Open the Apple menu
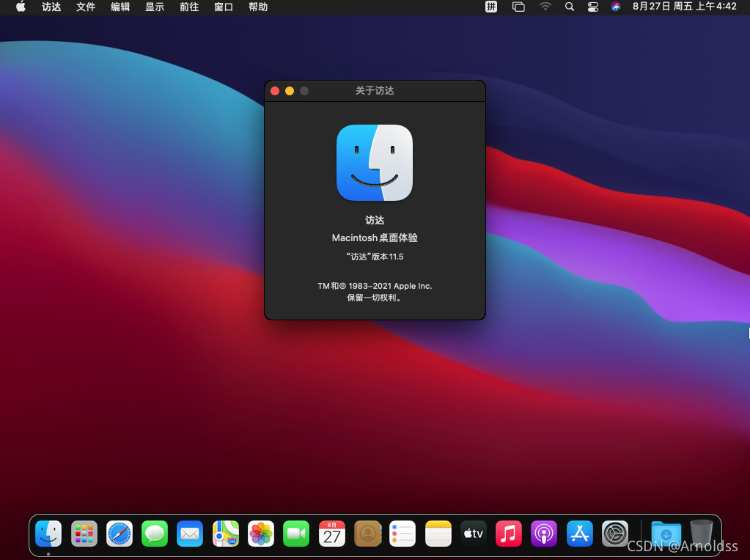750x560 pixels. coord(21,7)
